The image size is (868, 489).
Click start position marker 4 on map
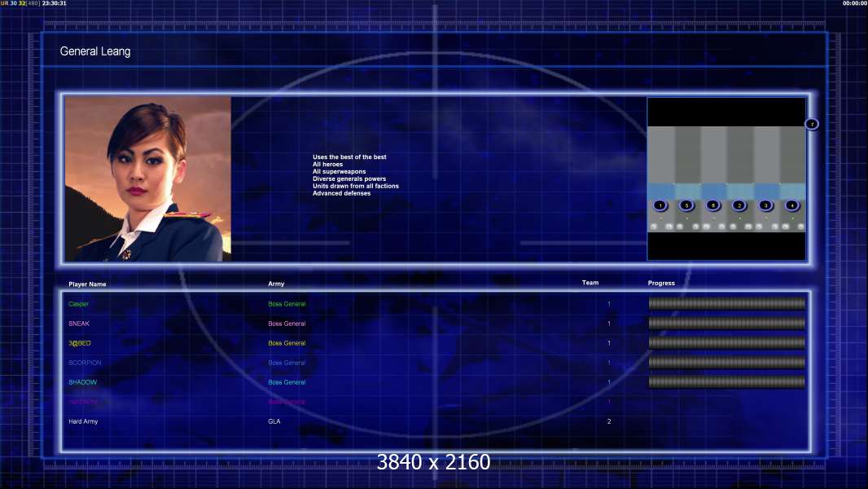792,205
